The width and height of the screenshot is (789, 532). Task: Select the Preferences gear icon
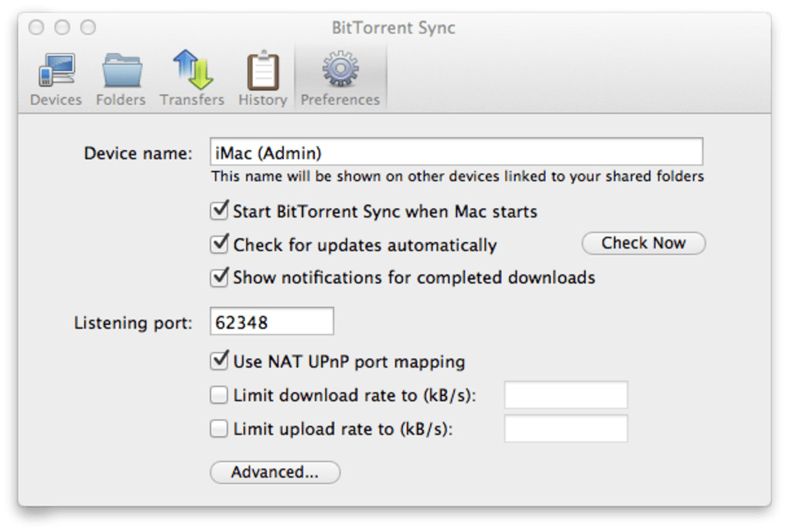click(x=340, y=71)
